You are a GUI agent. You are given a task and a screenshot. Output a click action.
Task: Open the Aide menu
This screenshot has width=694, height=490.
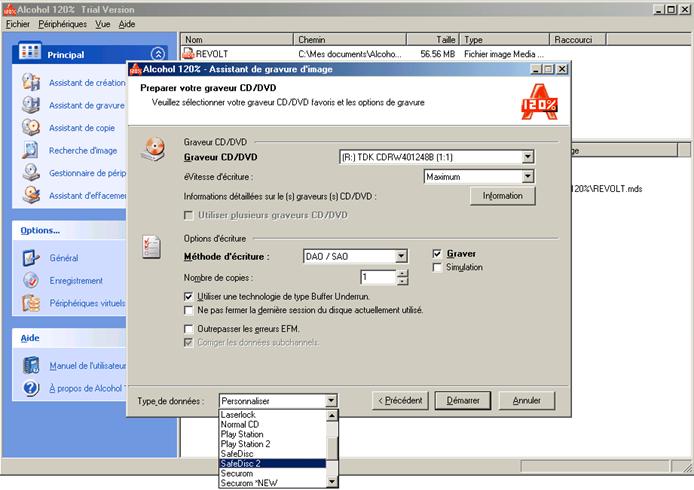tap(127, 24)
